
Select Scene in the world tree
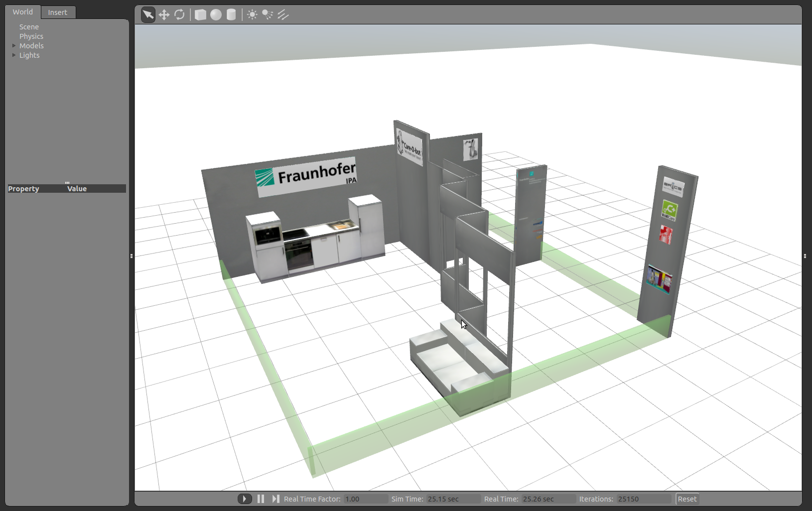click(29, 27)
